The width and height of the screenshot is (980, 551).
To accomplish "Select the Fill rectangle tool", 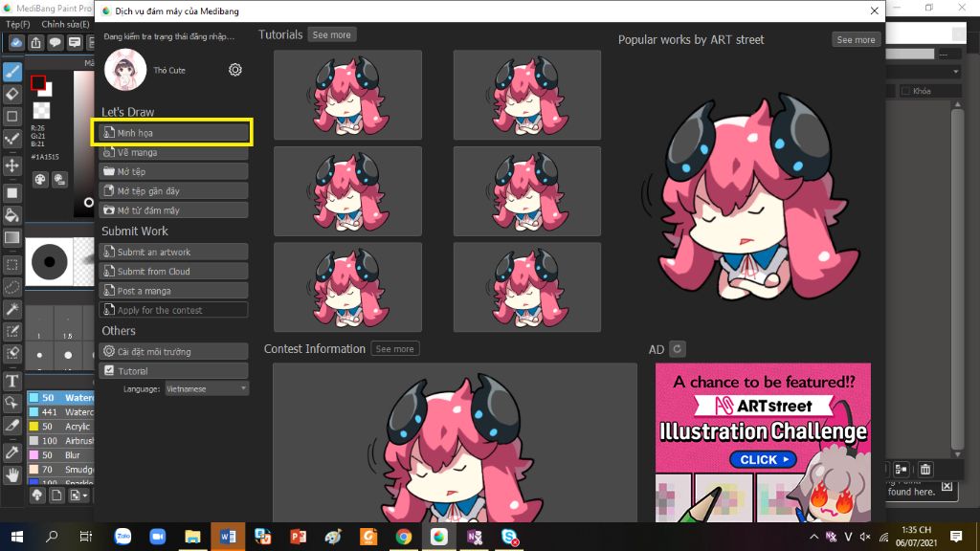I will click(11, 193).
